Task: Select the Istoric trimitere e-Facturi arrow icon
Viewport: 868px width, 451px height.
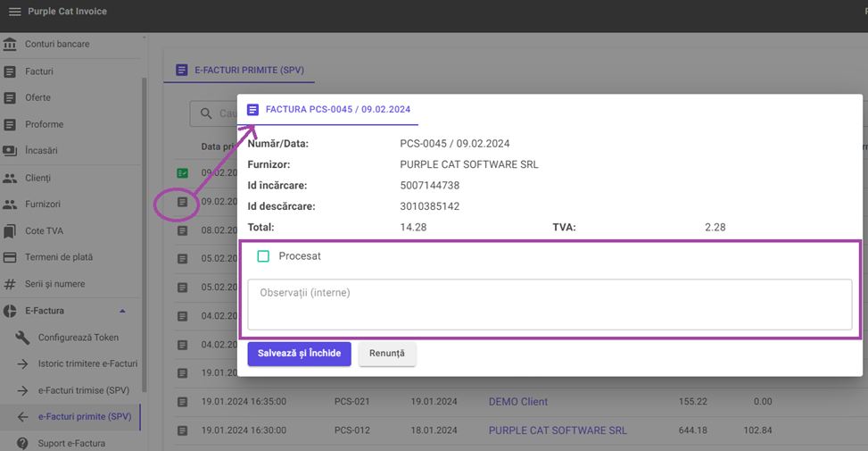Action: (x=22, y=364)
